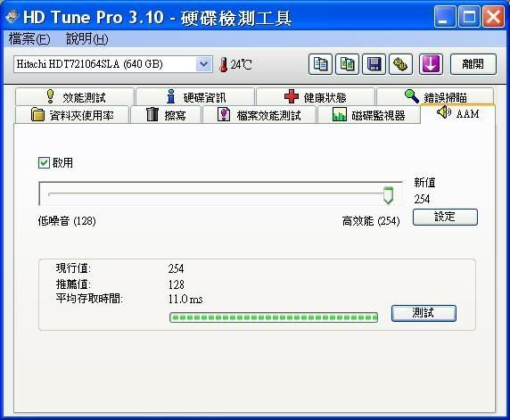Click the thermometer temperature indicator

[x=235, y=64]
